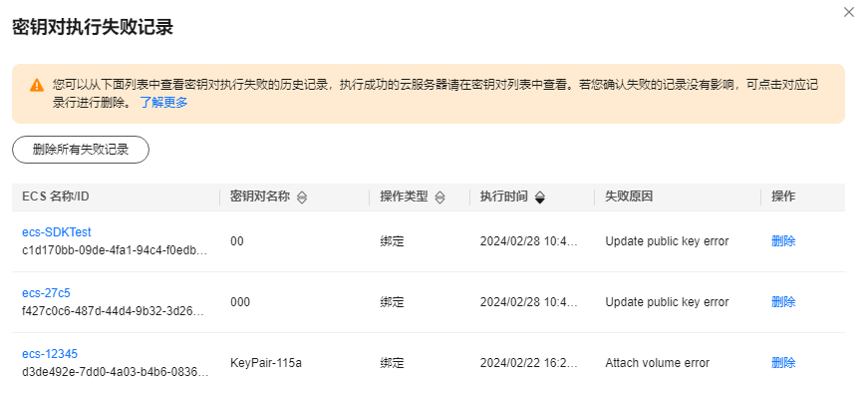The width and height of the screenshot is (868, 393).
Task: Click the ID text under ecs-SDKTest
Action: 116,250
